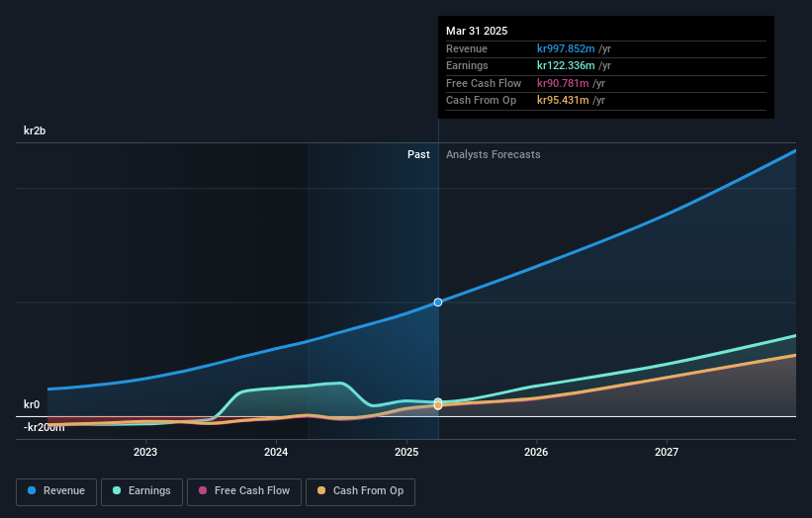Click the kr0 y-axis label
The width and height of the screenshot is (812, 518).
click(32, 404)
